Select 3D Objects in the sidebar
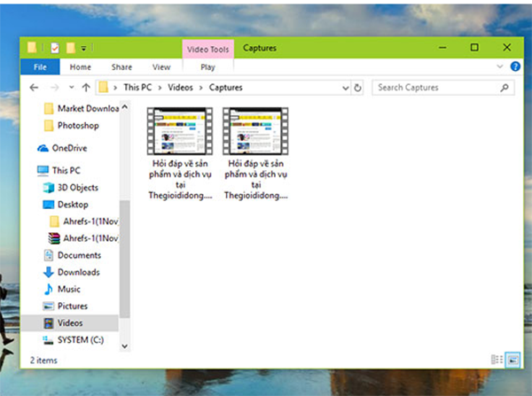The height and width of the screenshot is (396, 532). click(77, 188)
